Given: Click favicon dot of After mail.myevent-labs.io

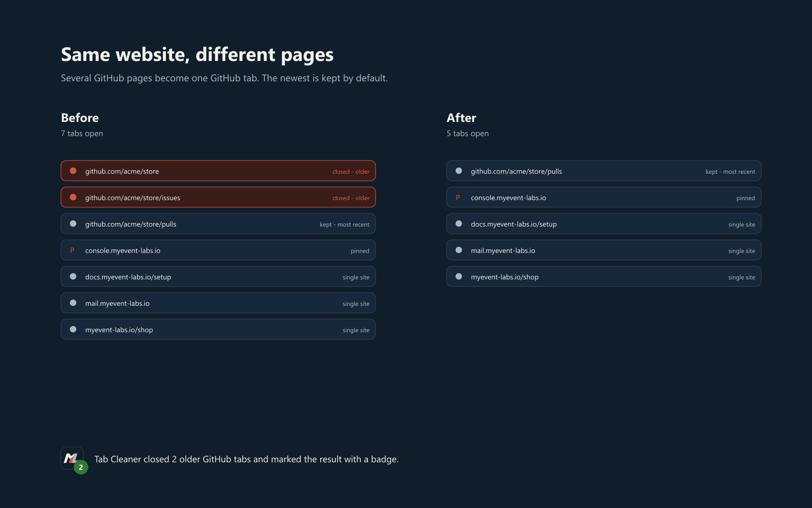Looking at the screenshot, I should pos(459,250).
